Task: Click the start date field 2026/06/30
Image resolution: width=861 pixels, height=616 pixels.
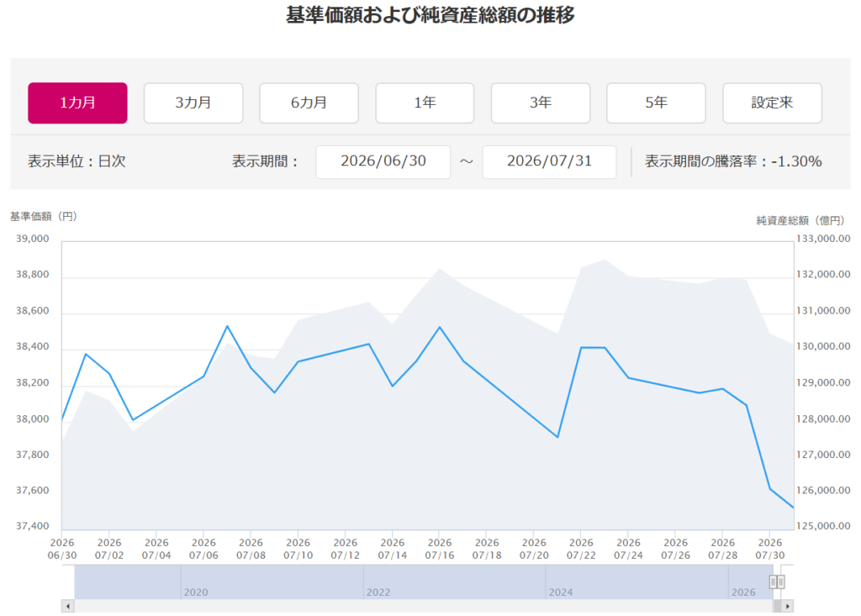Action: pos(383,161)
